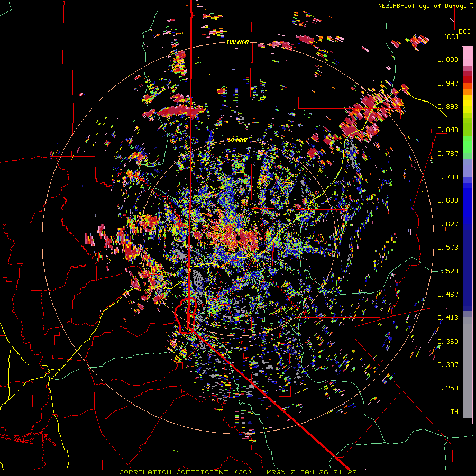Click the TH threshold label

[454, 412]
